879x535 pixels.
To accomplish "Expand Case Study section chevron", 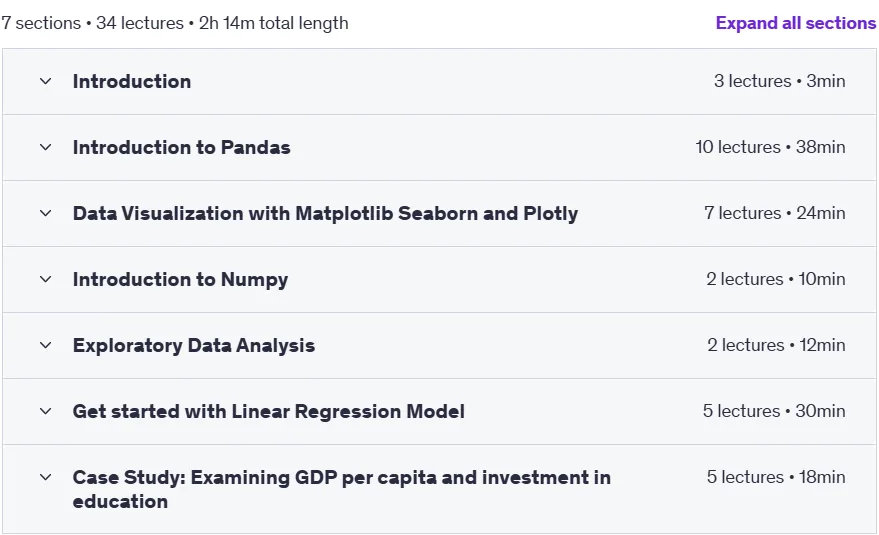I will pos(45,477).
